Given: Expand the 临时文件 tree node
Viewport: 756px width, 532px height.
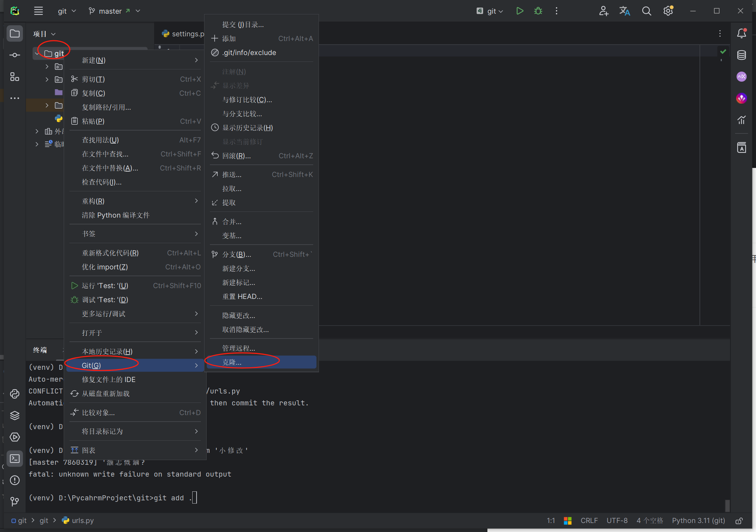Looking at the screenshot, I should click(37, 144).
